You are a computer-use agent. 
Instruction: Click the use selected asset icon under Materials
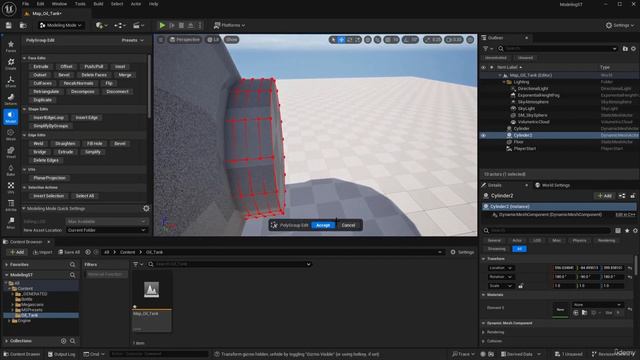coord(576,313)
